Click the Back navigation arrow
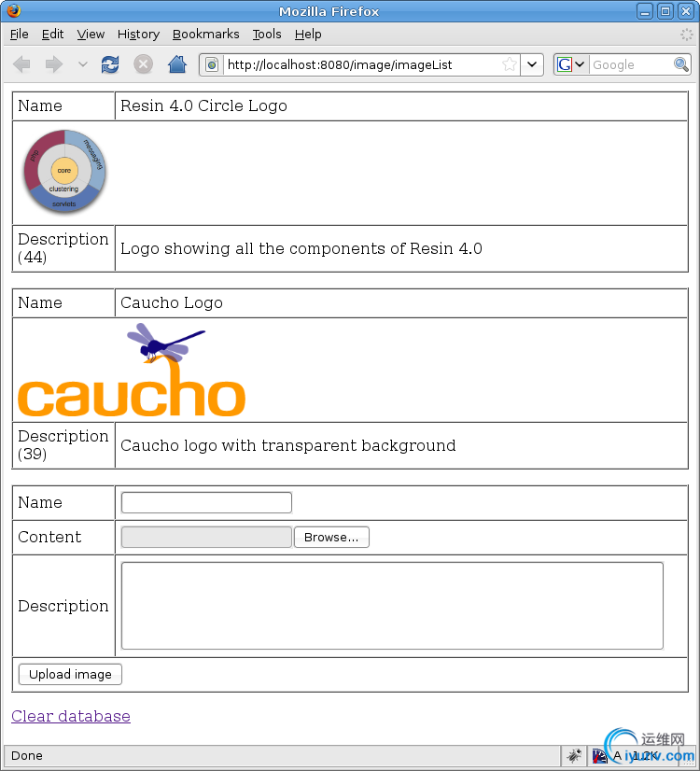Viewport: 700px width, 771px height. pos(21,64)
